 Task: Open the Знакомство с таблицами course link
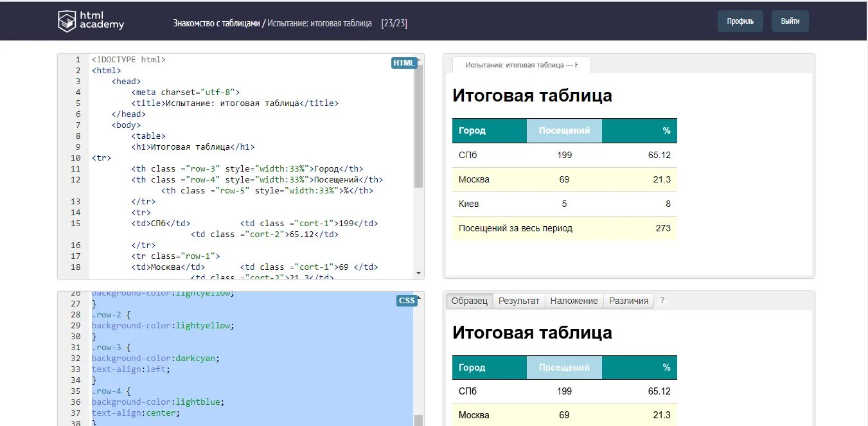coord(215,23)
